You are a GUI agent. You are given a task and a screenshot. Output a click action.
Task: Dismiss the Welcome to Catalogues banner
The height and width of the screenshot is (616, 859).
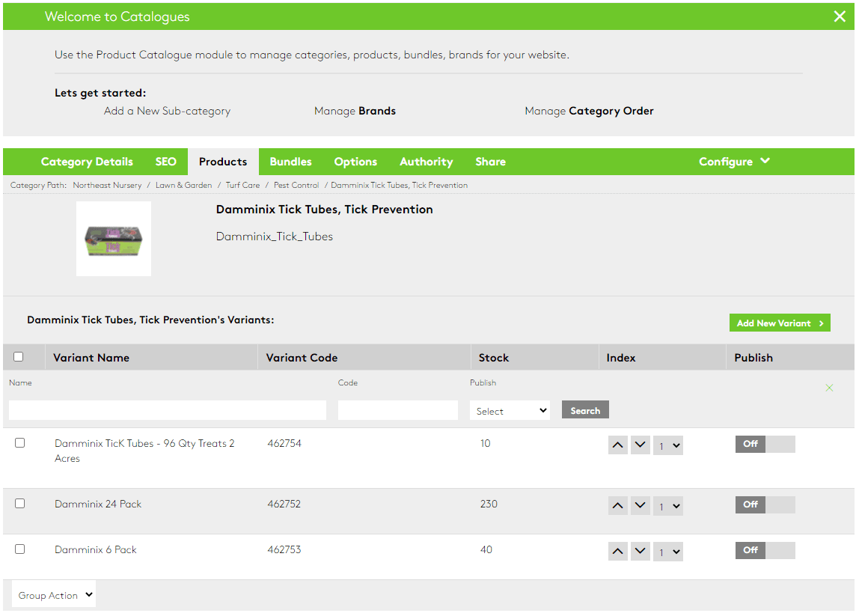pos(840,16)
